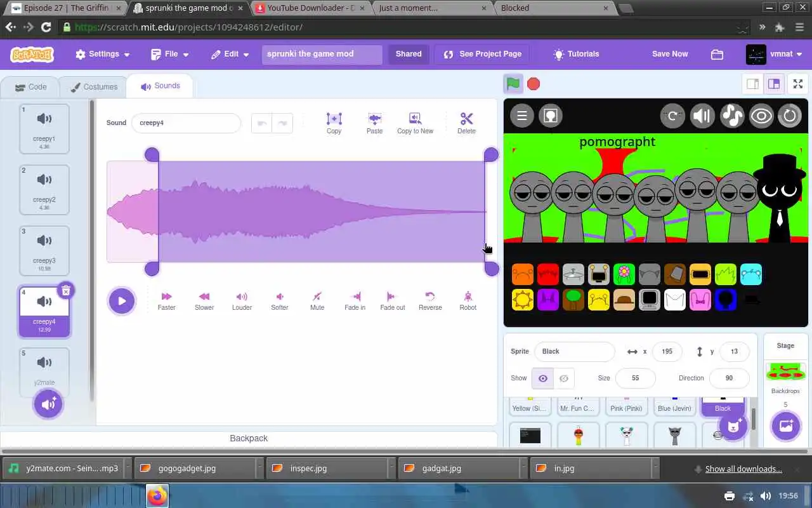Apply the Mute effect to the selection
812x508 pixels.
point(317,301)
